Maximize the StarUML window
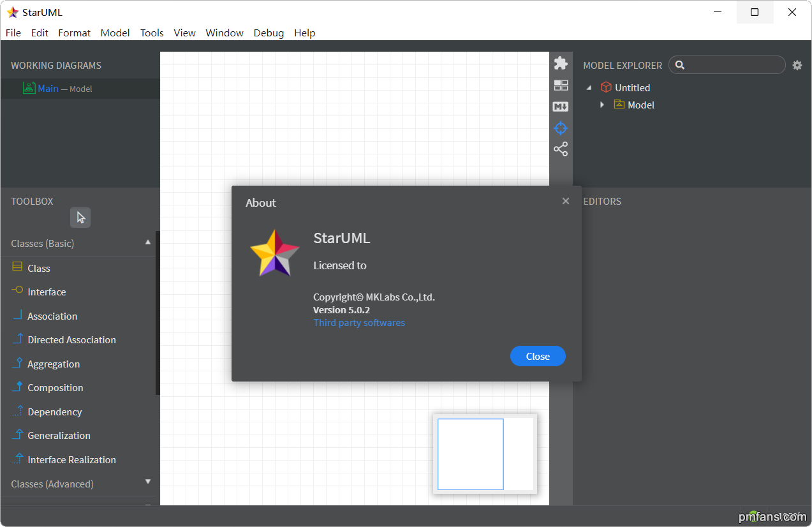Image resolution: width=812 pixels, height=527 pixels. point(755,12)
